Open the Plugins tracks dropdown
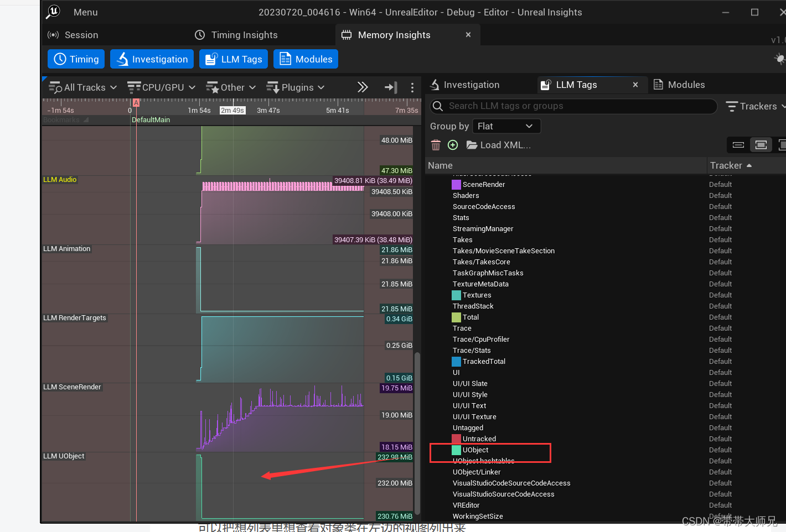 (x=296, y=87)
